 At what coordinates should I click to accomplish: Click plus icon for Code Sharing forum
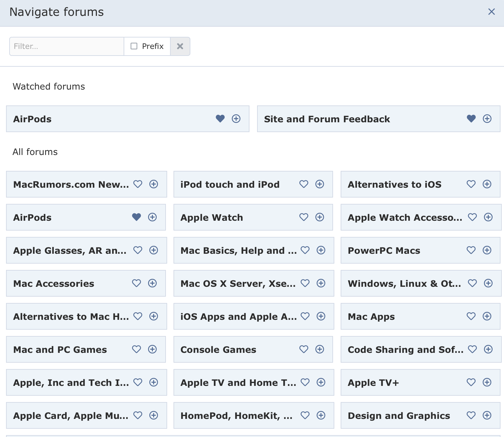pos(488,349)
